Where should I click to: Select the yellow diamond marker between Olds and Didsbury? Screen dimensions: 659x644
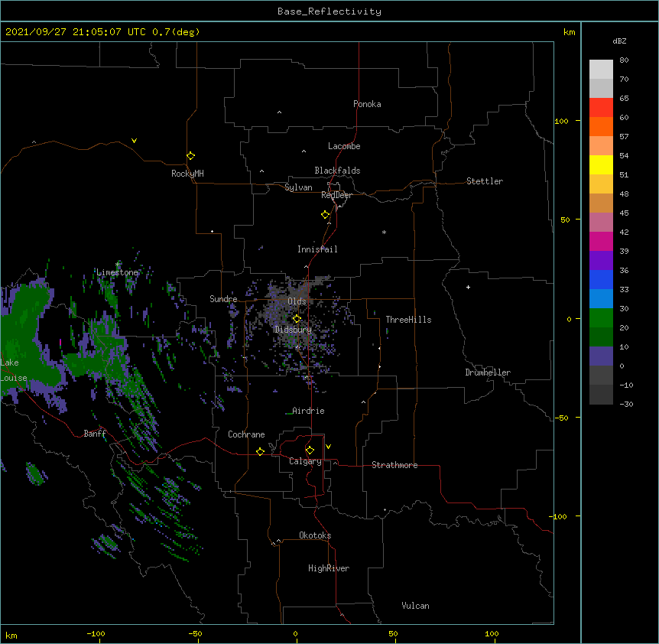coord(297,319)
